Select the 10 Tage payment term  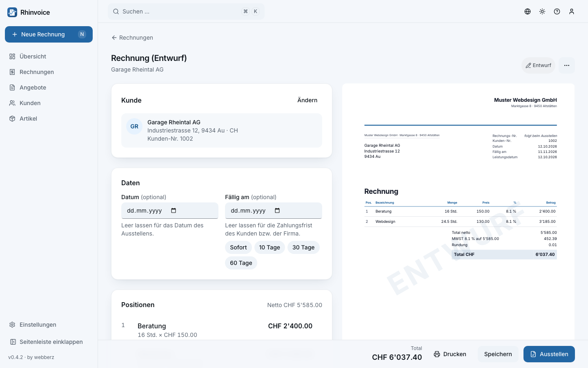[269, 247]
